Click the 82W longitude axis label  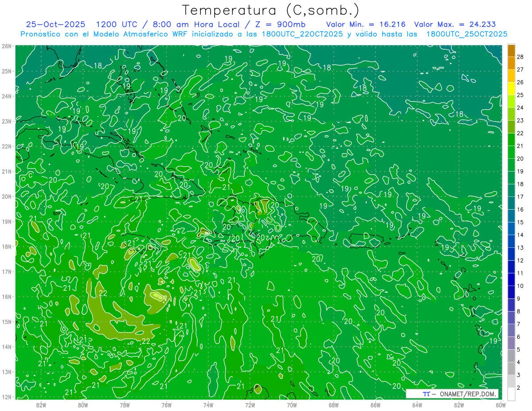coord(41,405)
